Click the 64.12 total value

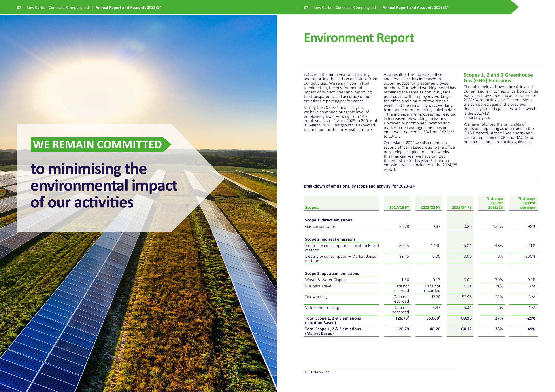[x=466, y=329]
